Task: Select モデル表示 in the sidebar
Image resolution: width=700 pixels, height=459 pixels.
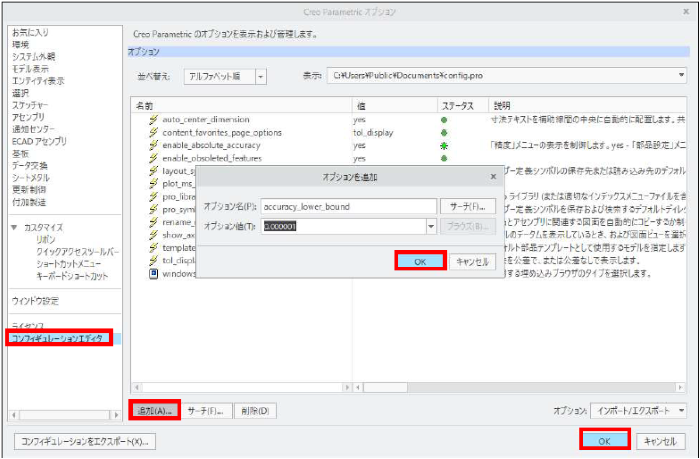Action: pos(30,69)
